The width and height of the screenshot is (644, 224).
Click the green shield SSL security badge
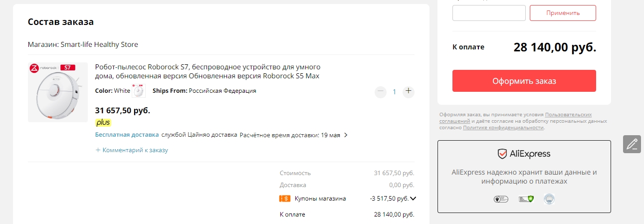[x=526, y=199]
